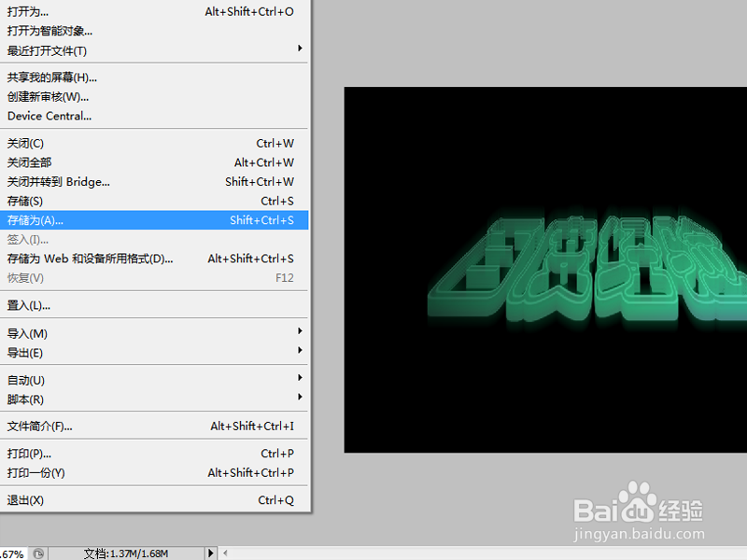This screenshot has height=560, width=747.
Task: Choose 存储为 Web 和设备所用格式(D)...
Action: point(154,259)
